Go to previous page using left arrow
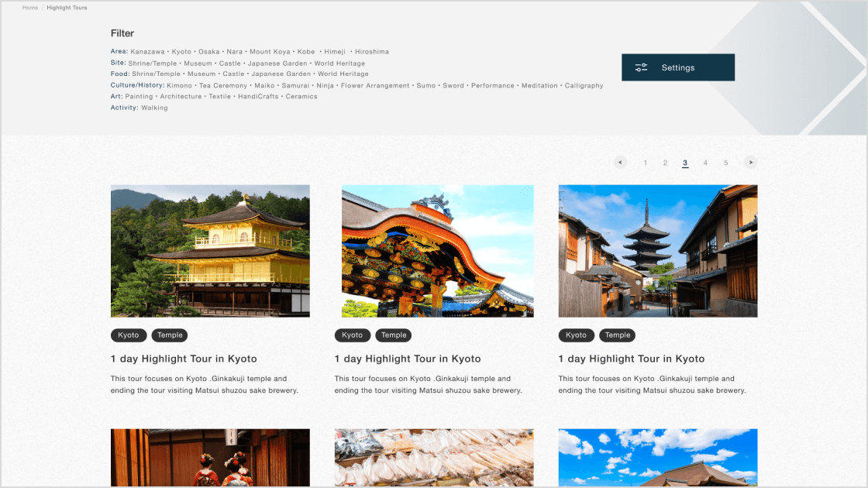 pos(620,162)
